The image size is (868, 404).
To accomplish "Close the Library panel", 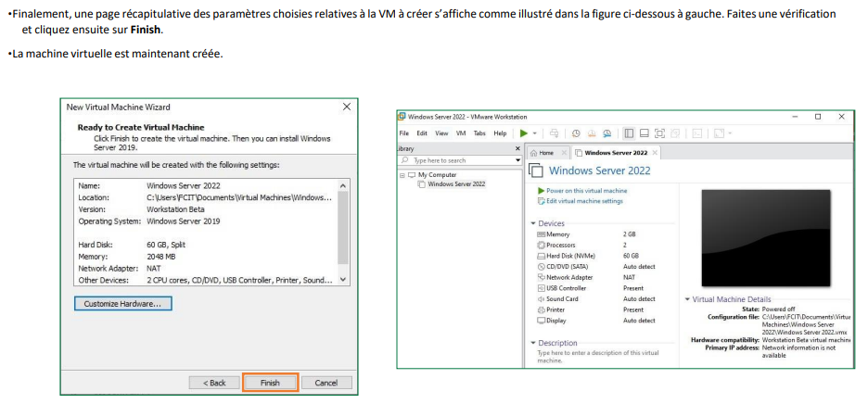I will [517, 149].
